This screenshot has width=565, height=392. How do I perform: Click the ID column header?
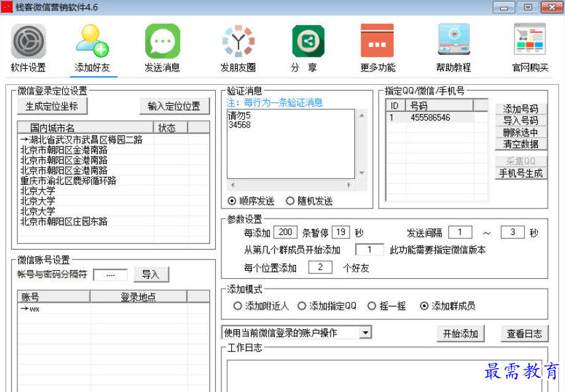coord(396,105)
